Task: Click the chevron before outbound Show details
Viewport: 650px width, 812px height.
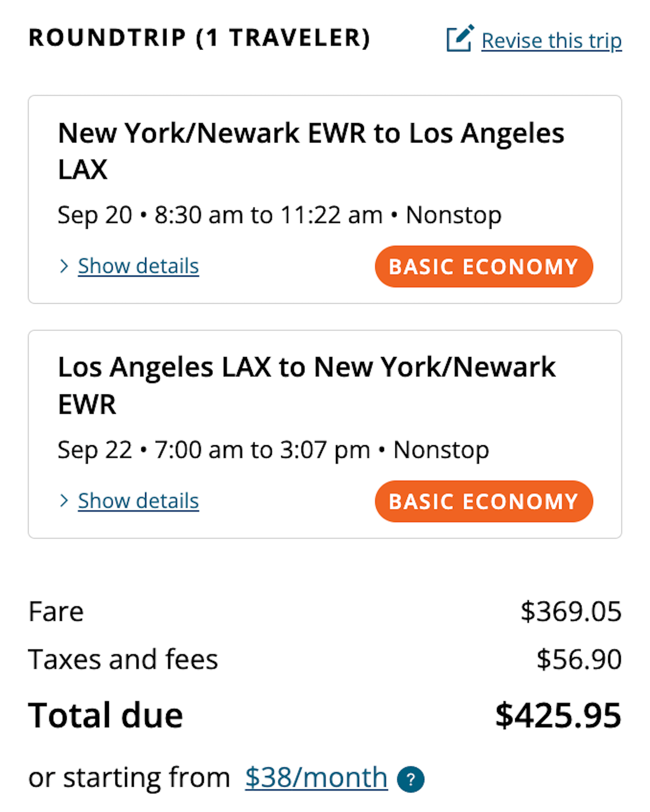Action: (x=65, y=267)
